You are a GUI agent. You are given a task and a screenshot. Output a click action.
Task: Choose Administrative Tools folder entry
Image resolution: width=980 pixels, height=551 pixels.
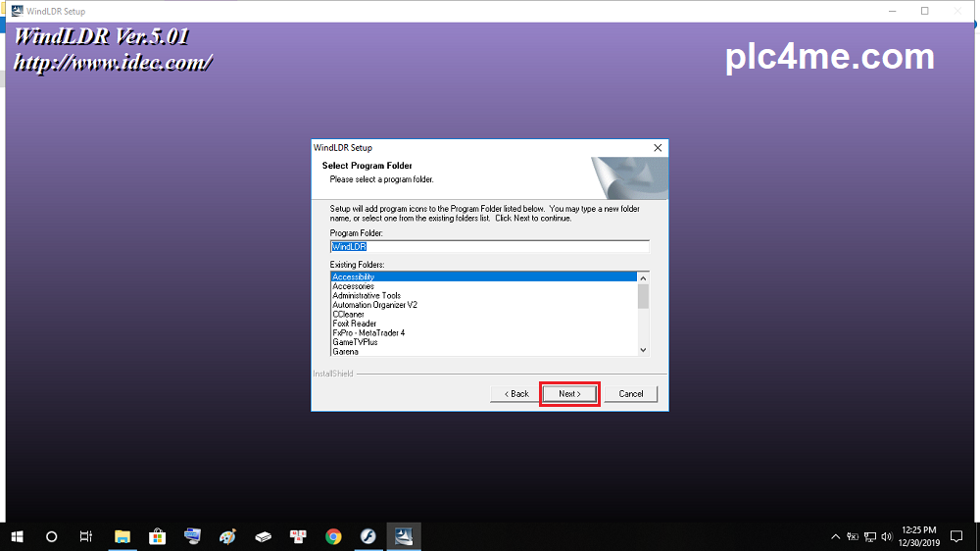tap(484, 295)
